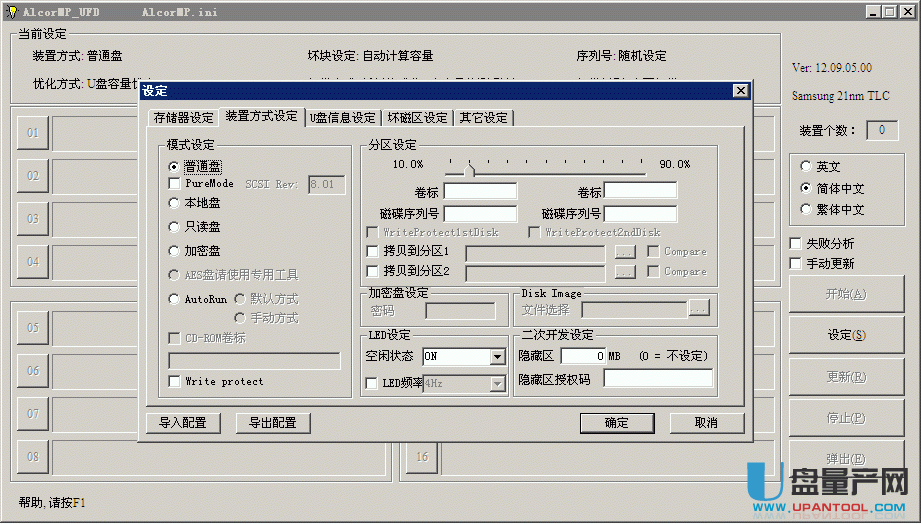Click the lightbulb app icon in title bar

11,11
